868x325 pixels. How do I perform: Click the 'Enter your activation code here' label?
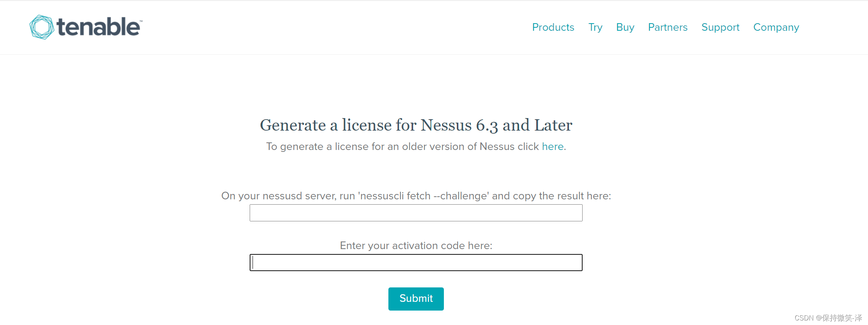pyautogui.click(x=416, y=246)
